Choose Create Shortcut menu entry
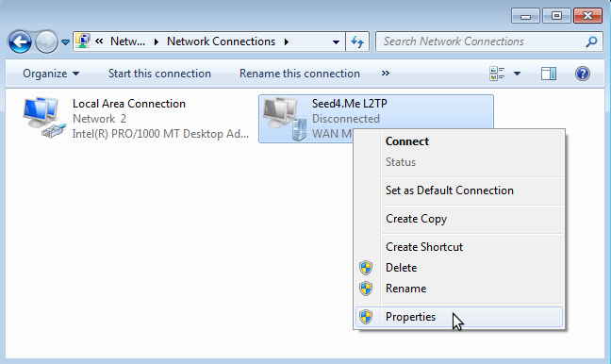 (x=458, y=247)
